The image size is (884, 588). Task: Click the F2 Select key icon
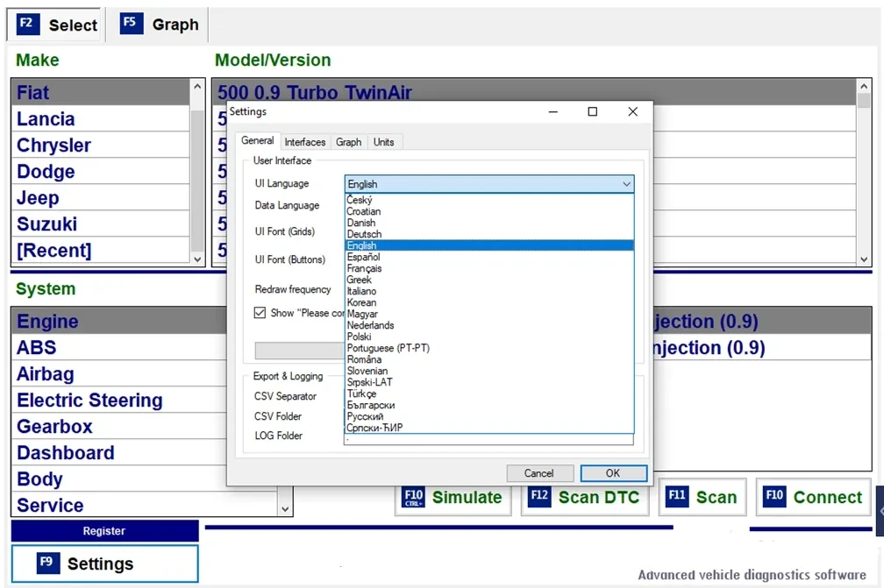28,25
